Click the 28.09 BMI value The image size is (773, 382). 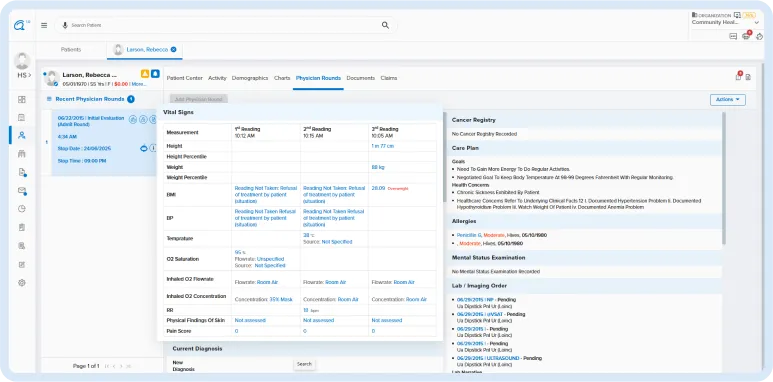(378, 188)
